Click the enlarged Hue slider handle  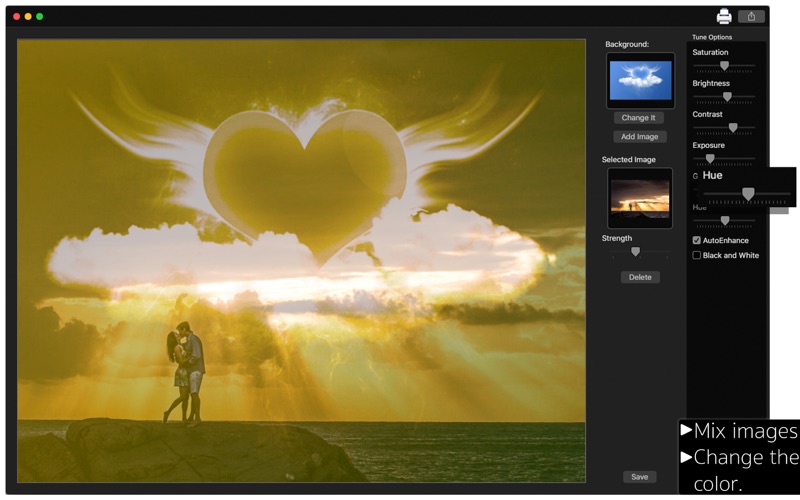[748, 194]
